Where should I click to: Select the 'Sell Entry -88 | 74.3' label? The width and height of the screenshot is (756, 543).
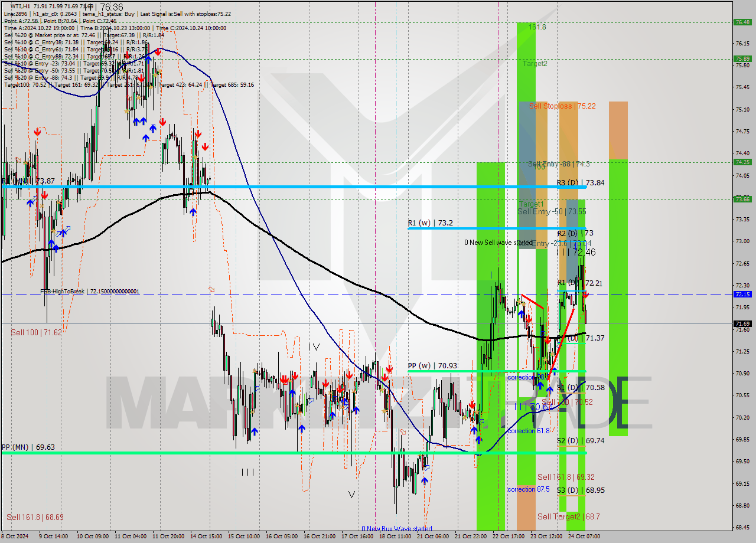coord(559,163)
